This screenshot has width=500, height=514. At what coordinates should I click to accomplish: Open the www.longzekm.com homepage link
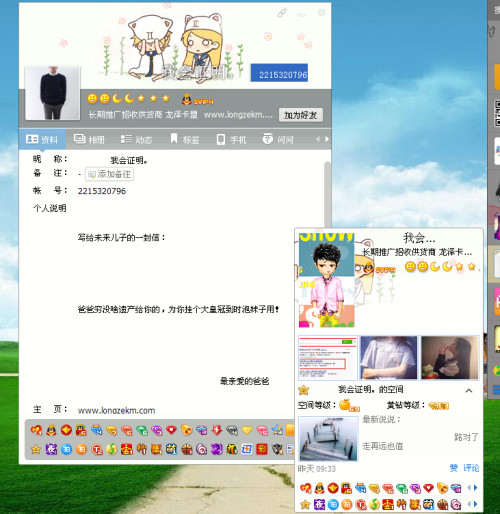click(x=116, y=410)
